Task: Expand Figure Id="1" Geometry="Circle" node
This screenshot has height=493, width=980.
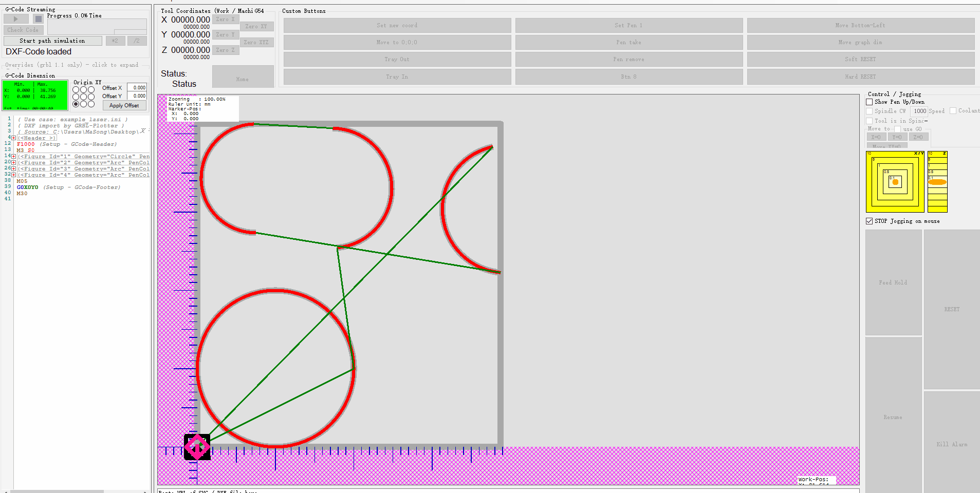Action: click(x=12, y=156)
